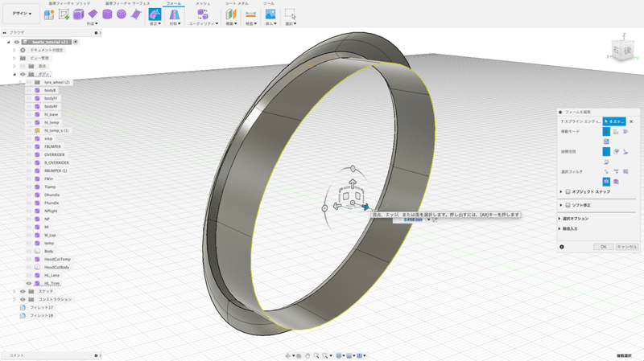Screen dimensions: 644x361
Task: Select HoodCutTemp body in browser
Action: click(x=57, y=259)
